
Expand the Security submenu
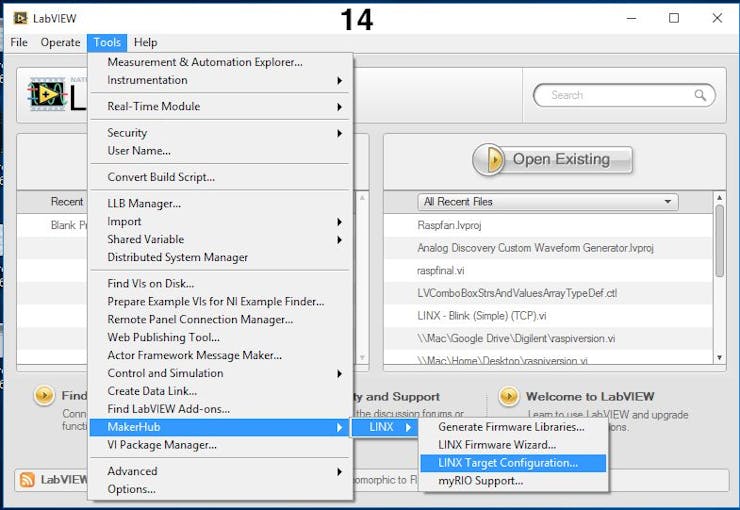[x=221, y=133]
